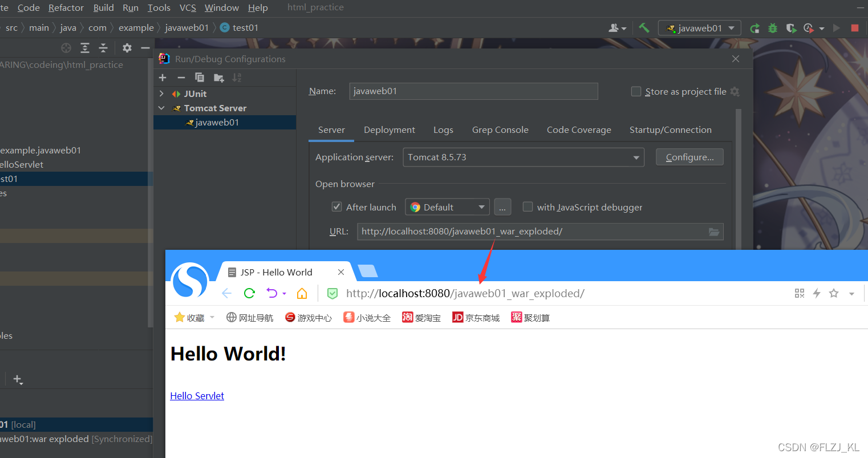Expand the JUnit configuration node

pos(161,94)
